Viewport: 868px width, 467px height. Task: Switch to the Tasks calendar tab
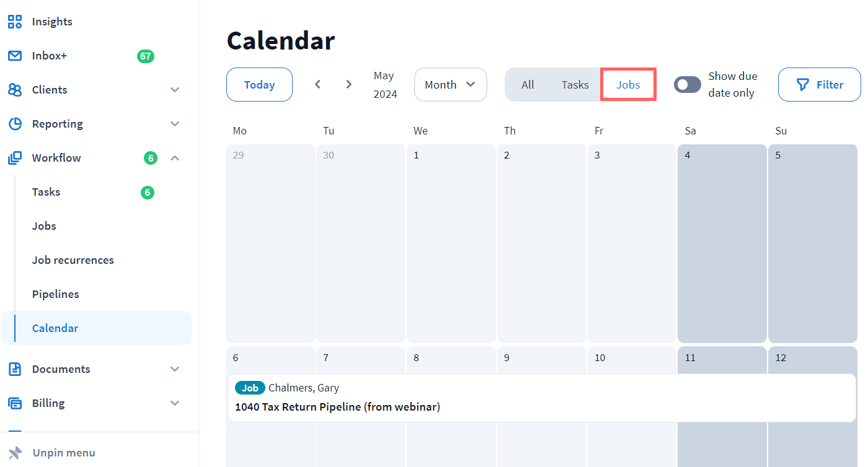click(x=575, y=85)
